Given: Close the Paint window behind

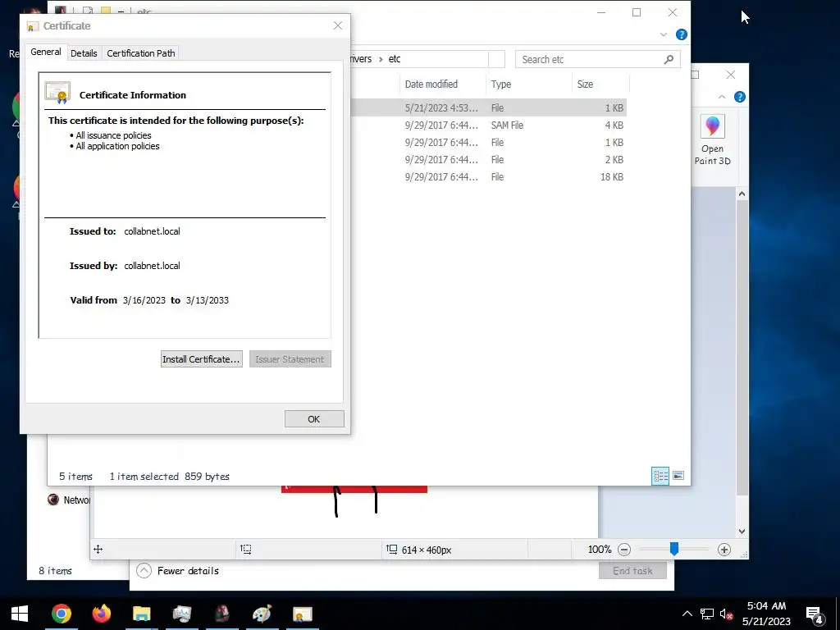Looking at the screenshot, I should coord(731,75).
